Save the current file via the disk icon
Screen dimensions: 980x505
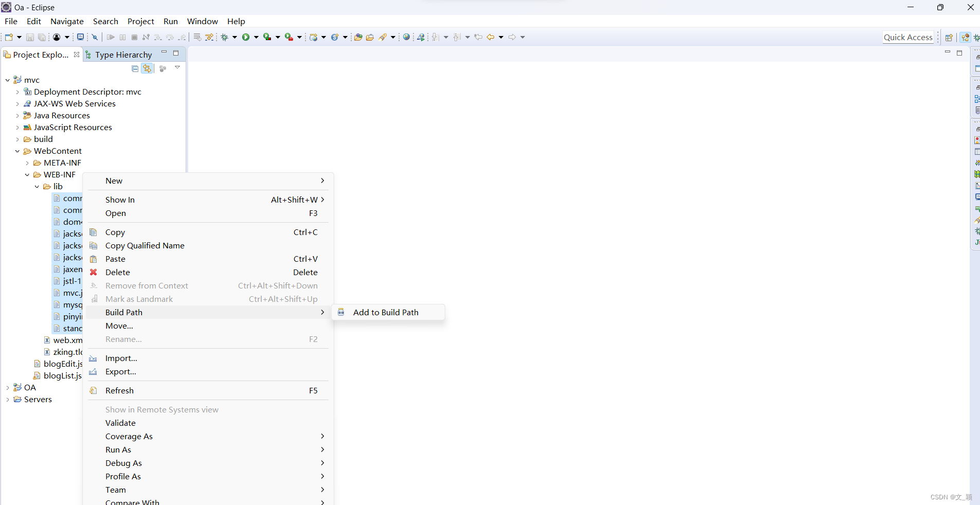[29, 37]
